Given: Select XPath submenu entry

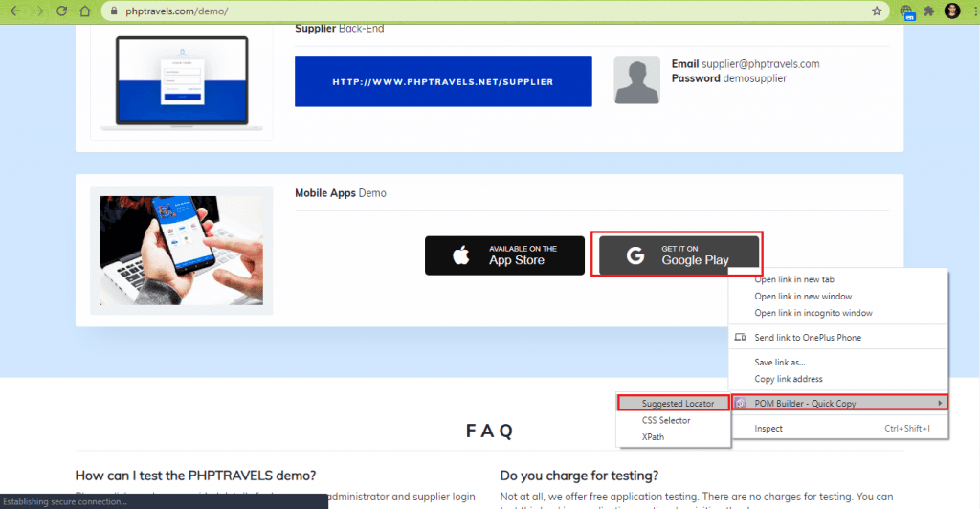Looking at the screenshot, I should point(674,437).
